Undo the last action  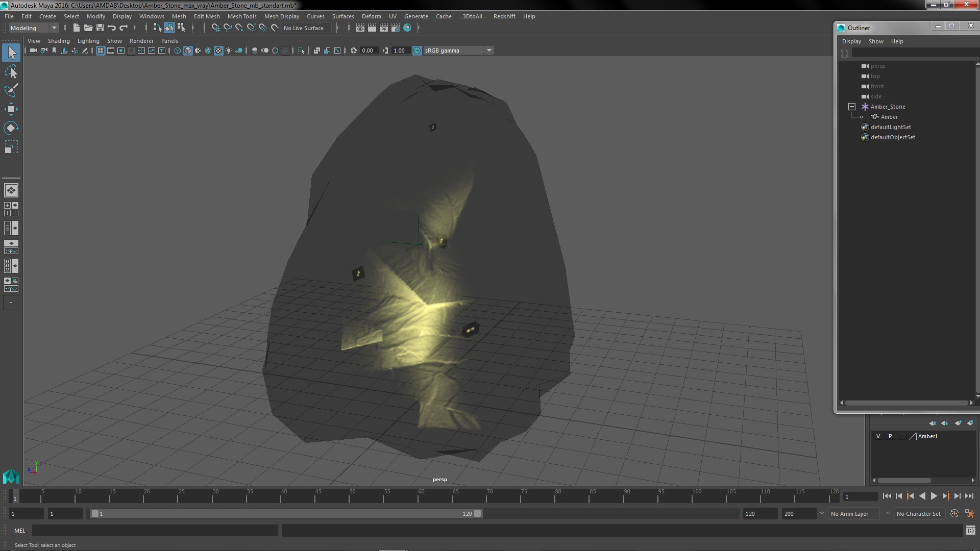pos(112,28)
